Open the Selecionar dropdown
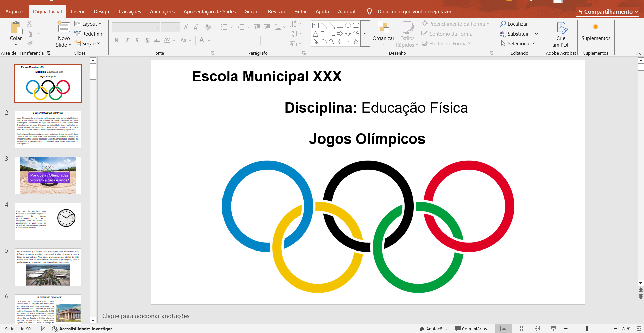 (x=518, y=44)
